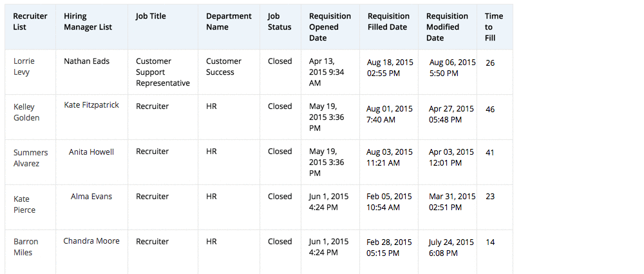Sort by Recruiter List column header

click(30, 22)
